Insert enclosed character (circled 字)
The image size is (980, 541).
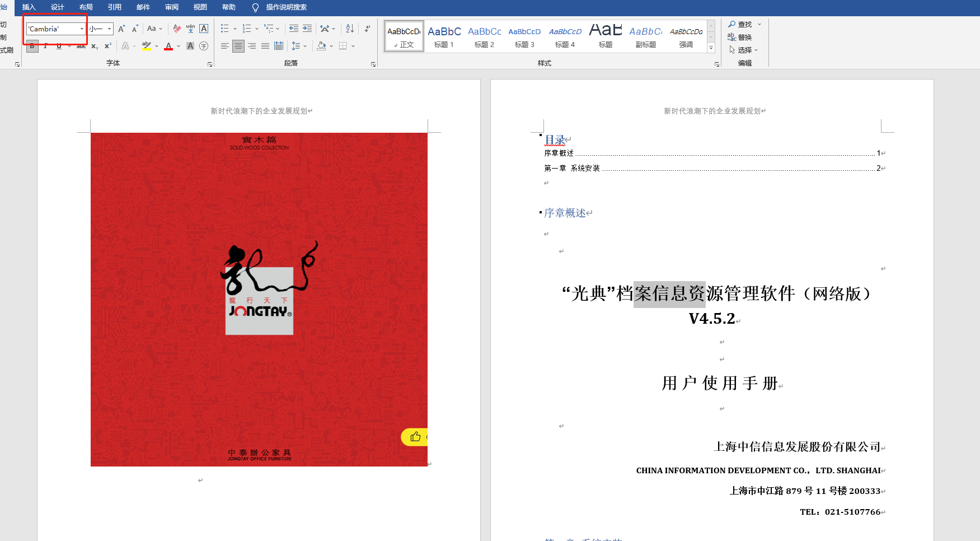tap(204, 46)
